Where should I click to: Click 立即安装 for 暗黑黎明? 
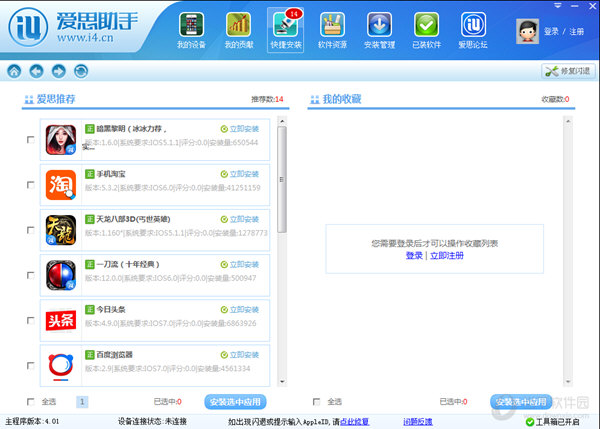(x=240, y=129)
